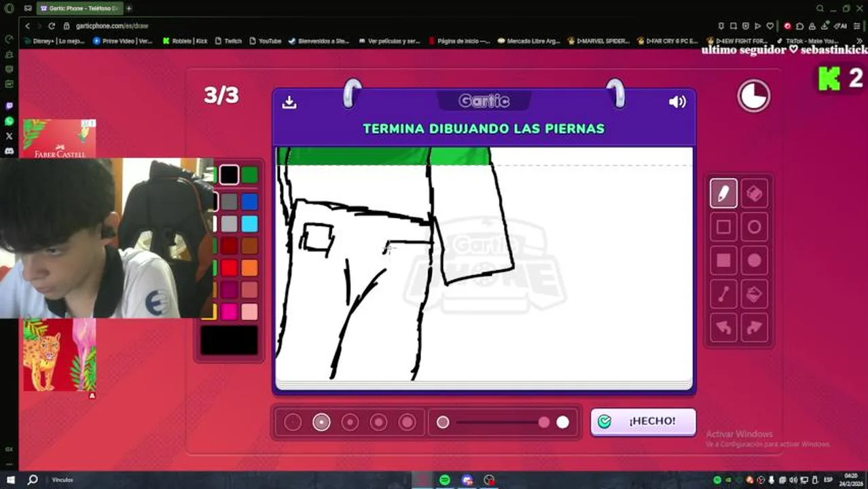Image resolution: width=868 pixels, height=489 pixels.
Task: Pick the brown color swatch
Action: pyautogui.click(x=250, y=246)
